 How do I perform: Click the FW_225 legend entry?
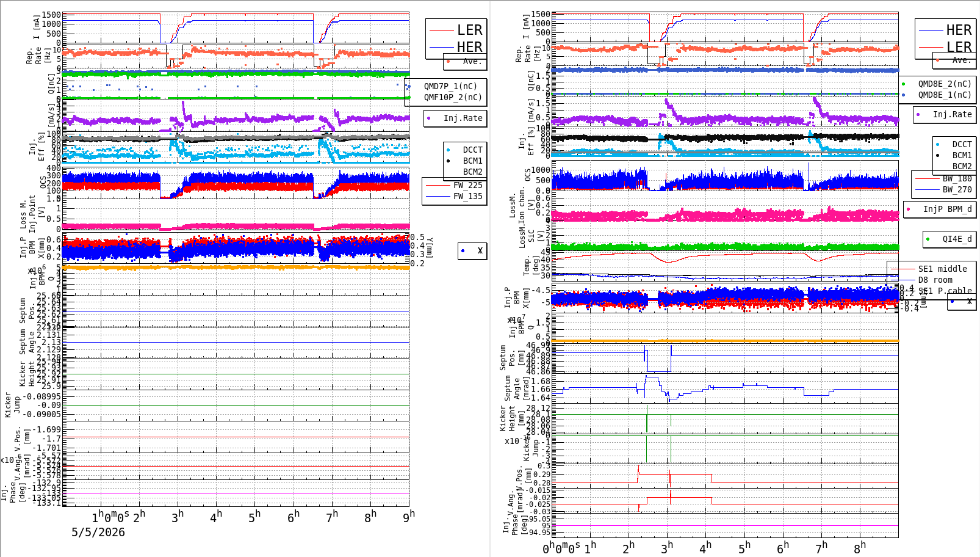[x=467, y=185]
